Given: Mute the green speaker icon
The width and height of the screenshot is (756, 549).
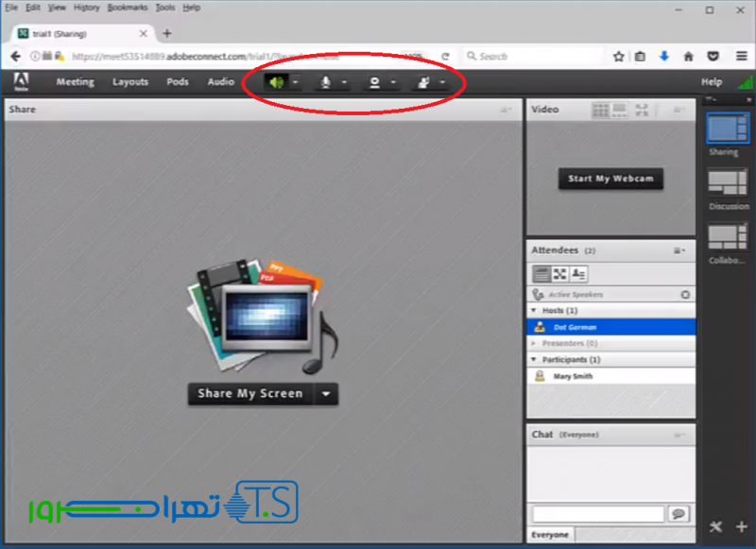Looking at the screenshot, I should coord(276,82).
